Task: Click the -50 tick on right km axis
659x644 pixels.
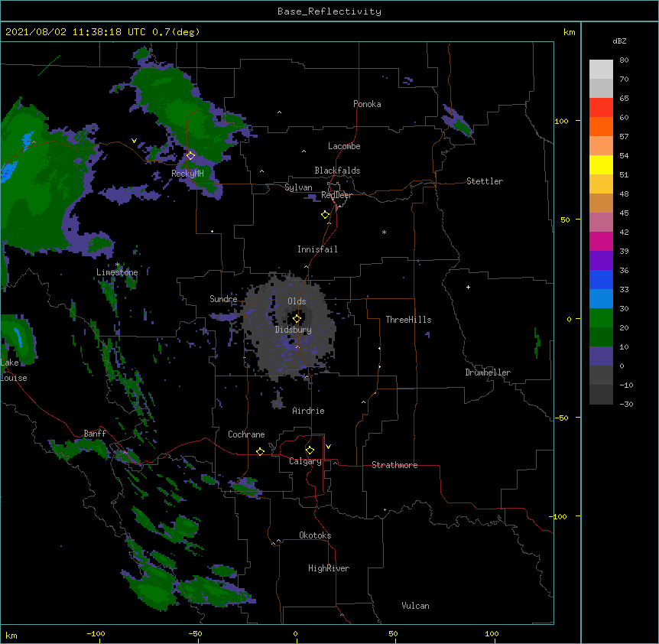Action: point(561,418)
